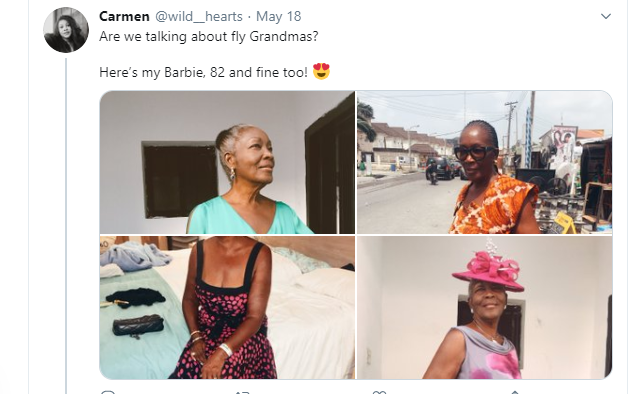Click the thread connector line under the avatar
639x394 pixels.
click(66, 224)
